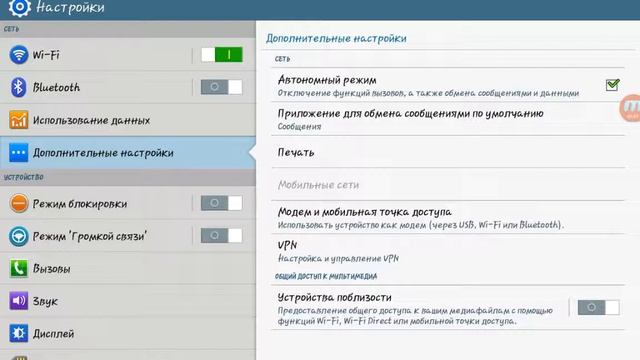Turn off the Wi-Fi switch
This screenshot has height=360, width=640.
pos(222,55)
